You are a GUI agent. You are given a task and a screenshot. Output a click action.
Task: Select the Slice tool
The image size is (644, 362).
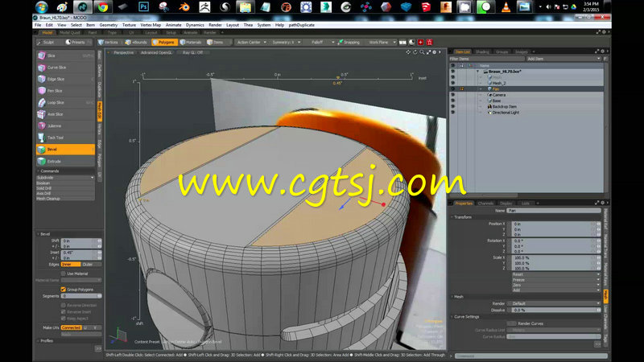point(65,56)
